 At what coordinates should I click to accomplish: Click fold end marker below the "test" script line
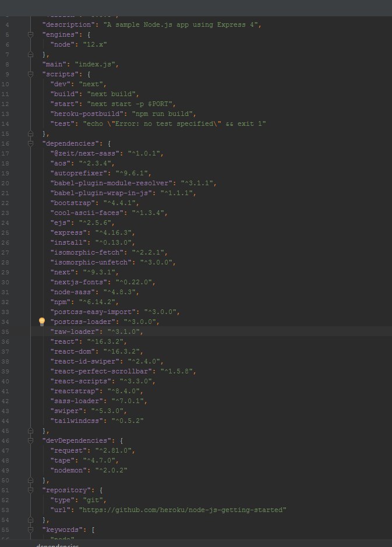coord(30,133)
